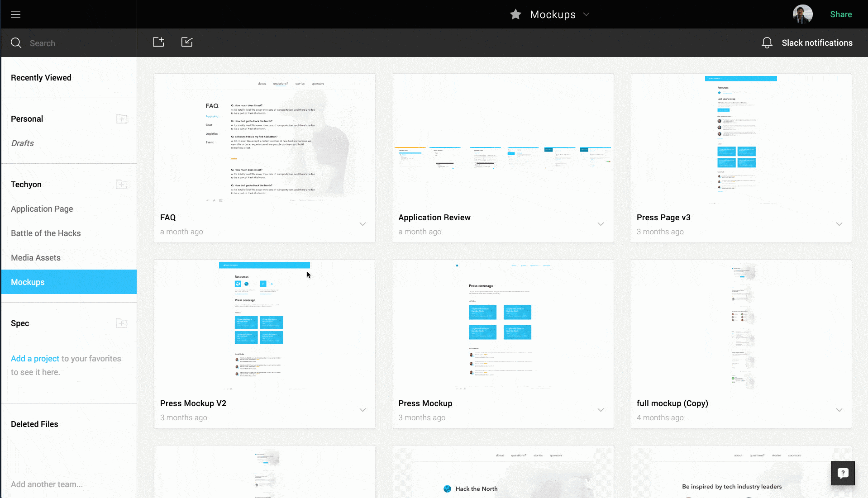This screenshot has height=498, width=868.
Task: Expand options chevron for Application Review
Action: point(601,224)
